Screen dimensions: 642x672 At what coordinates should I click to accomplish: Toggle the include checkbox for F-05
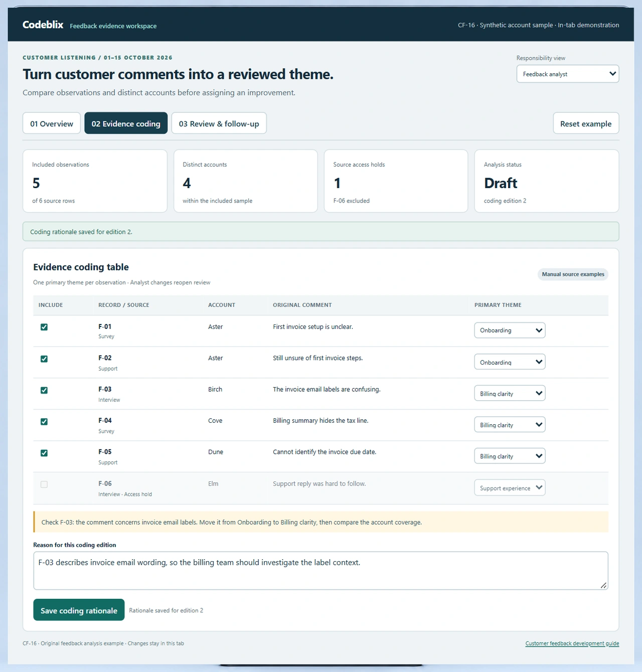[44, 453]
